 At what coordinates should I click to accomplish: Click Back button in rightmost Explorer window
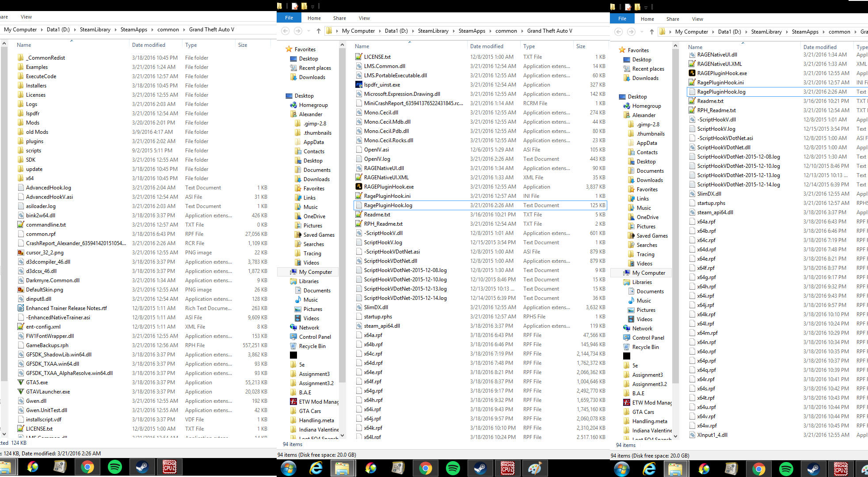click(x=619, y=32)
